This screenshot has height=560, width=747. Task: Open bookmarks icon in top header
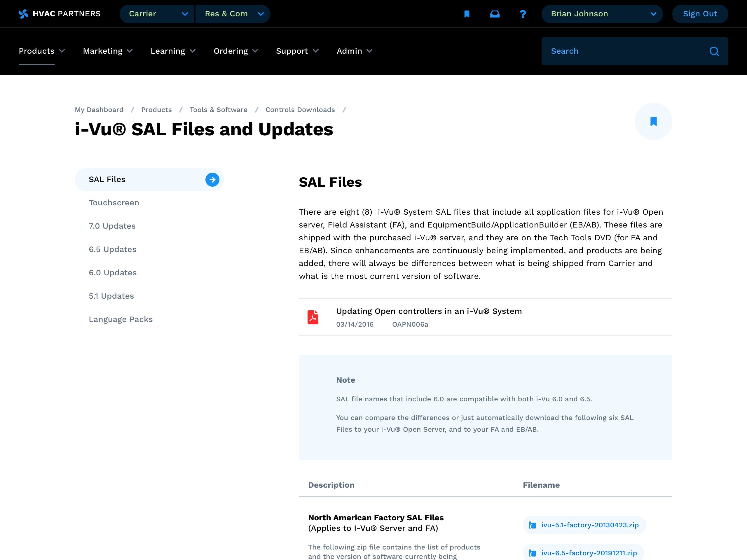tap(467, 14)
